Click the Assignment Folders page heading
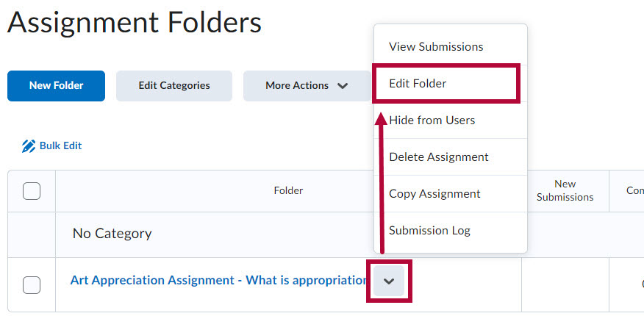The image size is (644, 316). click(135, 23)
